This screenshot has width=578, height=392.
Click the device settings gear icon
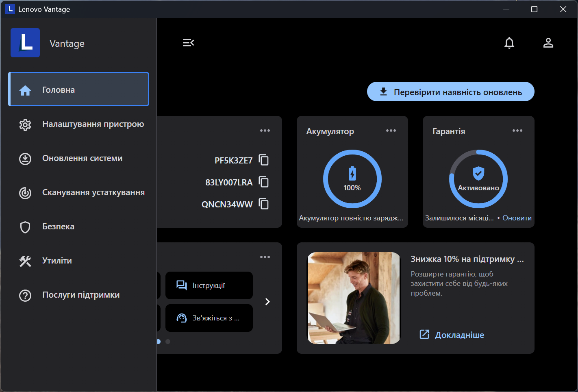click(25, 124)
